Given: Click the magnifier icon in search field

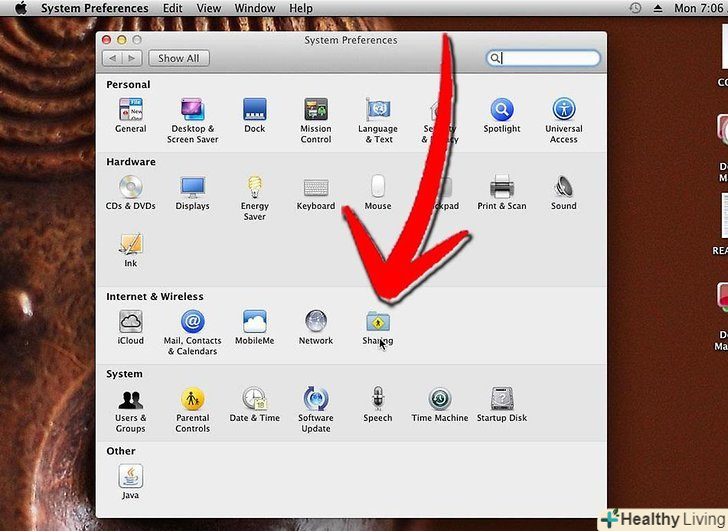Looking at the screenshot, I should tap(495, 58).
